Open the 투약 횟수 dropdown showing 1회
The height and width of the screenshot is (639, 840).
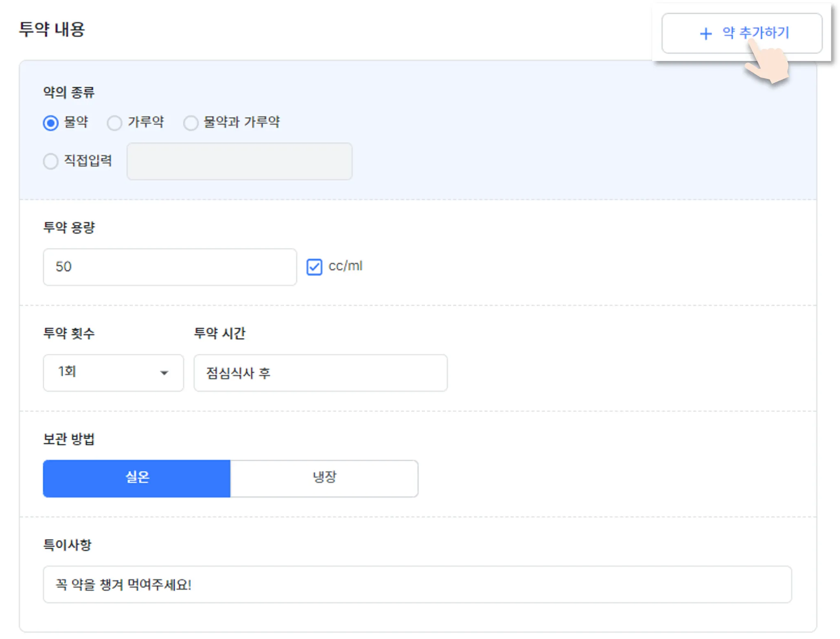[113, 373]
